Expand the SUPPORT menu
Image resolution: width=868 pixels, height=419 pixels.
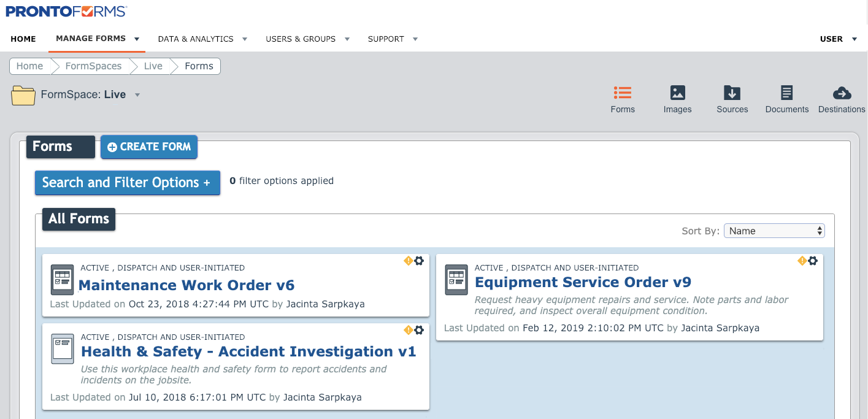click(x=393, y=39)
